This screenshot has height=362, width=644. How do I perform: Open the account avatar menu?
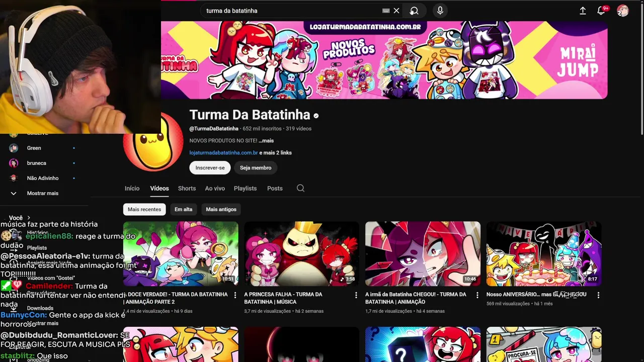[x=623, y=11]
